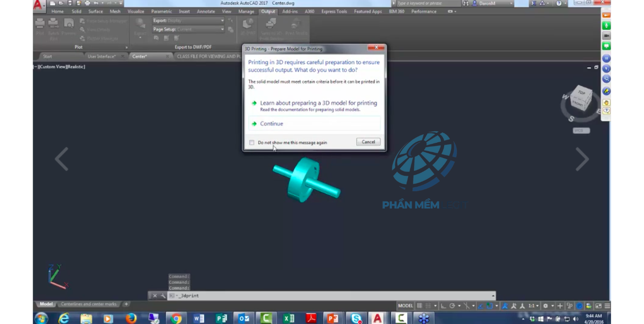This screenshot has height=324, width=644.
Task: Click the Customization hamburger icon in status bar
Action: click(607, 306)
